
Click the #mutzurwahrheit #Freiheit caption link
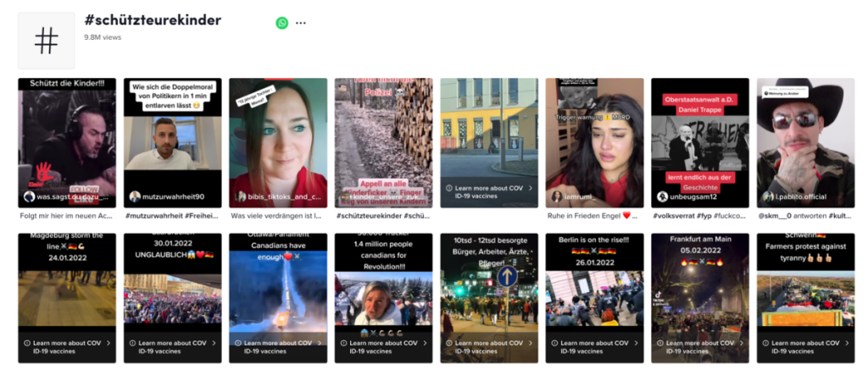tap(172, 216)
